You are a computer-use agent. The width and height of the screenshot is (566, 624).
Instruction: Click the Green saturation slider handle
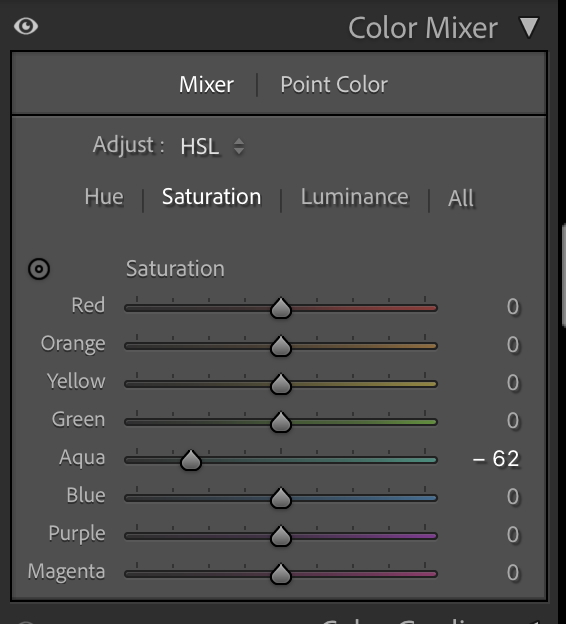(x=281, y=422)
